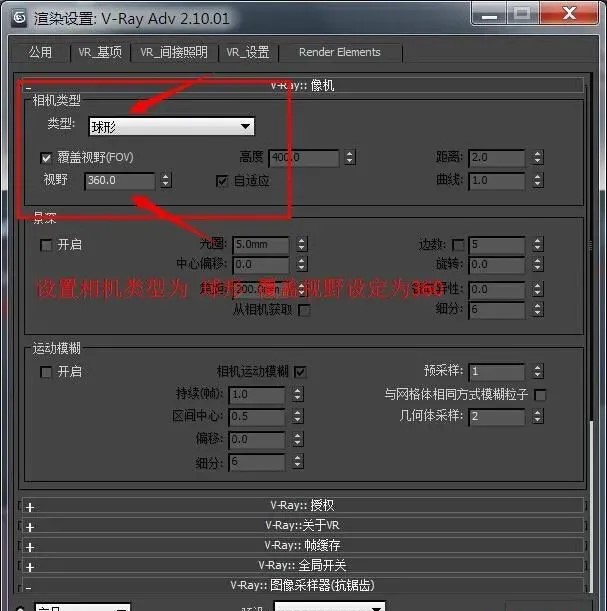Click the 曲线 value field 1.0
The width and height of the screenshot is (607, 611).
tap(497, 181)
